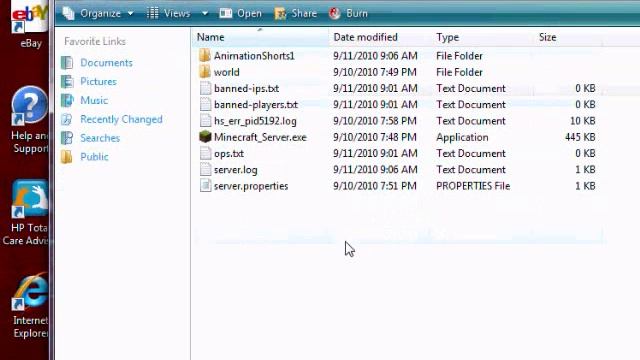
Task: Select the world folder icon
Action: tap(205, 72)
